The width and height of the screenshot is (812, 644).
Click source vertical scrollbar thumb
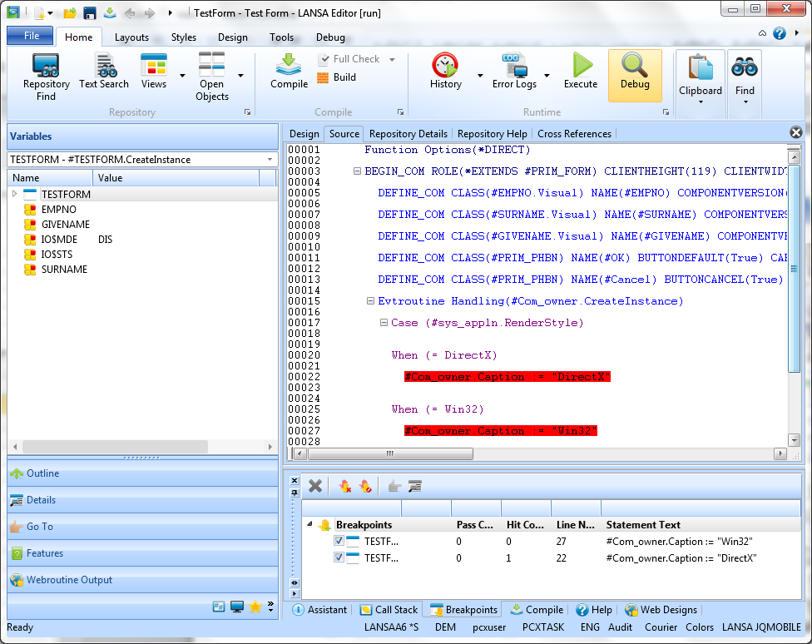pyautogui.click(x=794, y=269)
